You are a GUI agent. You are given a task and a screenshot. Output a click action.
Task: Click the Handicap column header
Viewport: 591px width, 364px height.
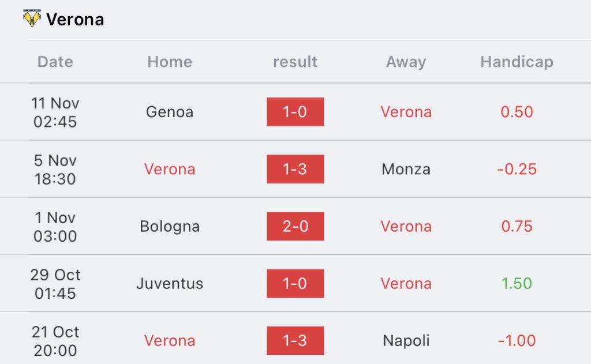[517, 62]
